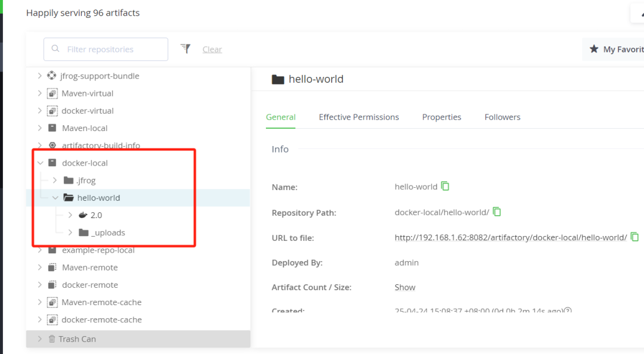
Task: Click the Maven-remote repository icon
Action: click(x=52, y=268)
